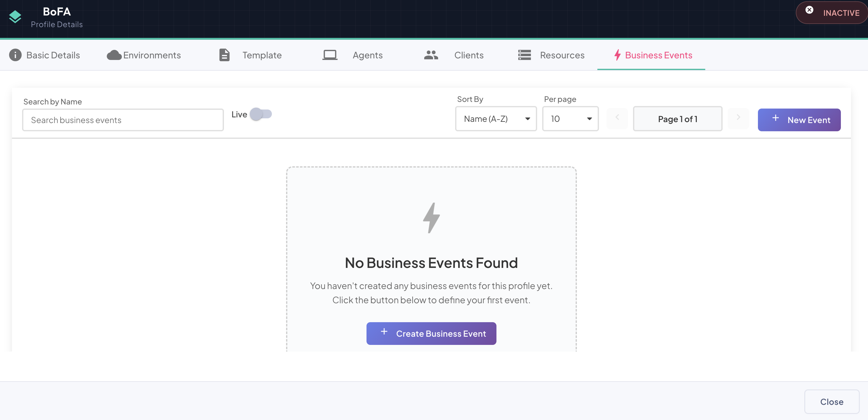This screenshot has width=868, height=420.
Task: Open the Sort By Name (A-Z) dropdown
Action: coord(496,119)
